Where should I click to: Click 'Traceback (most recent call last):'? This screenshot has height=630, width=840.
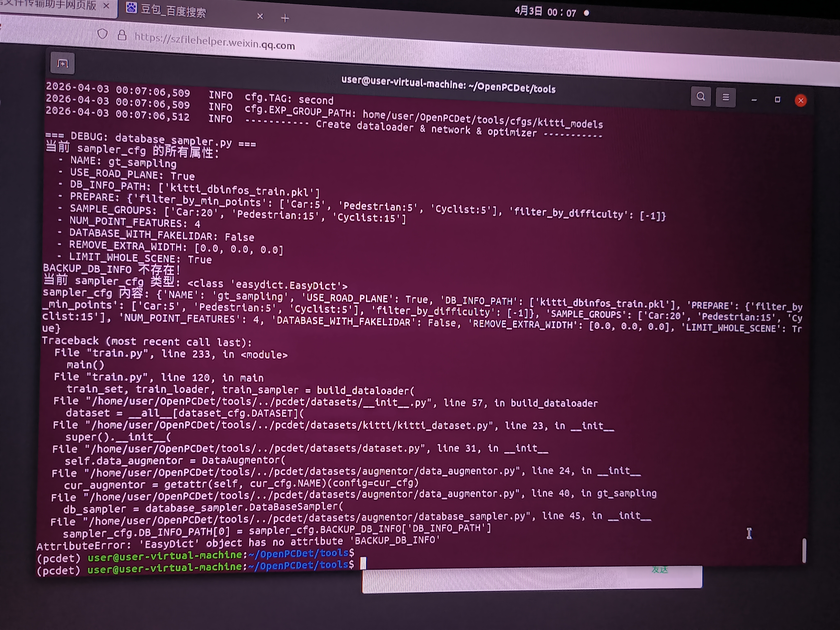pos(147,341)
